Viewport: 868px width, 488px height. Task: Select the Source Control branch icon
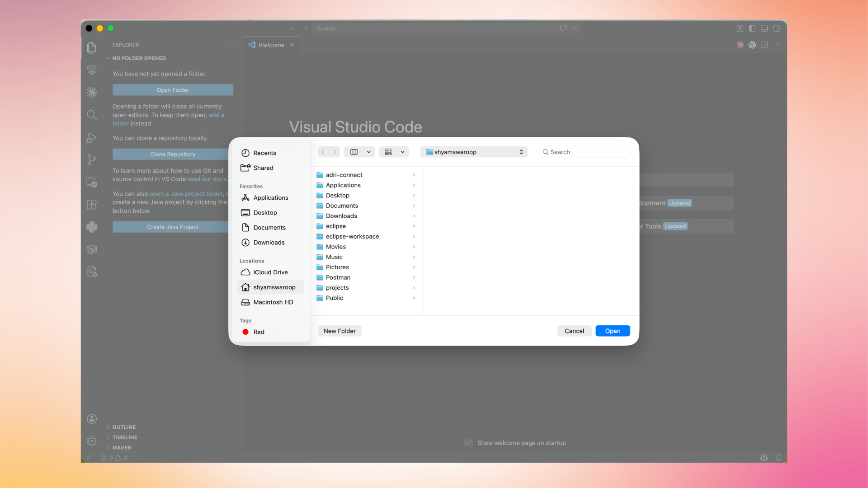tap(92, 160)
